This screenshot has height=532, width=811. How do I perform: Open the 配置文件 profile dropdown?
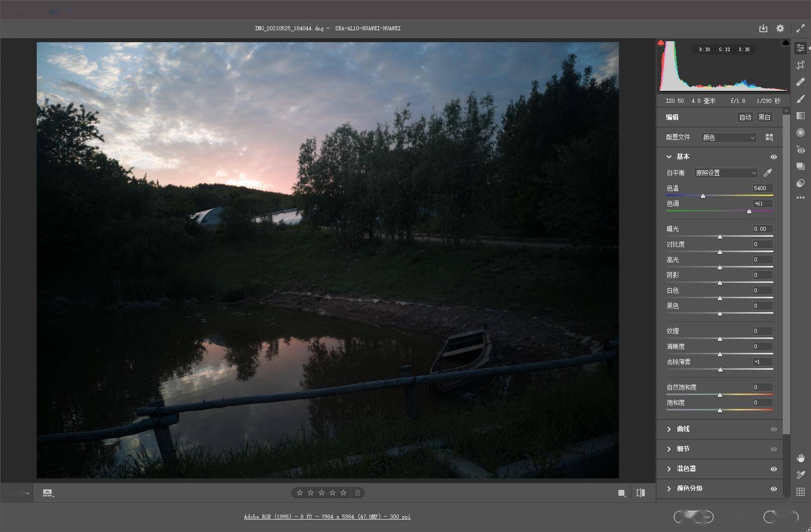(x=728, y=137)
